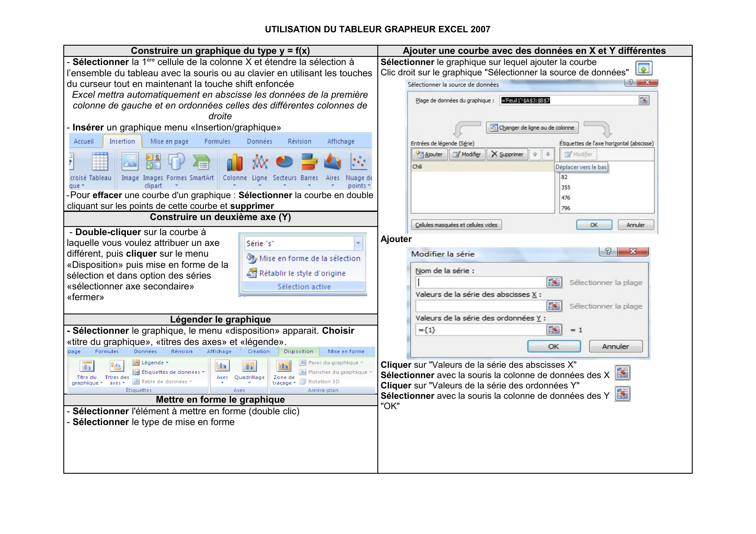
Task: Click range selector for abscisses X values
Action: [x=554, y=306]
